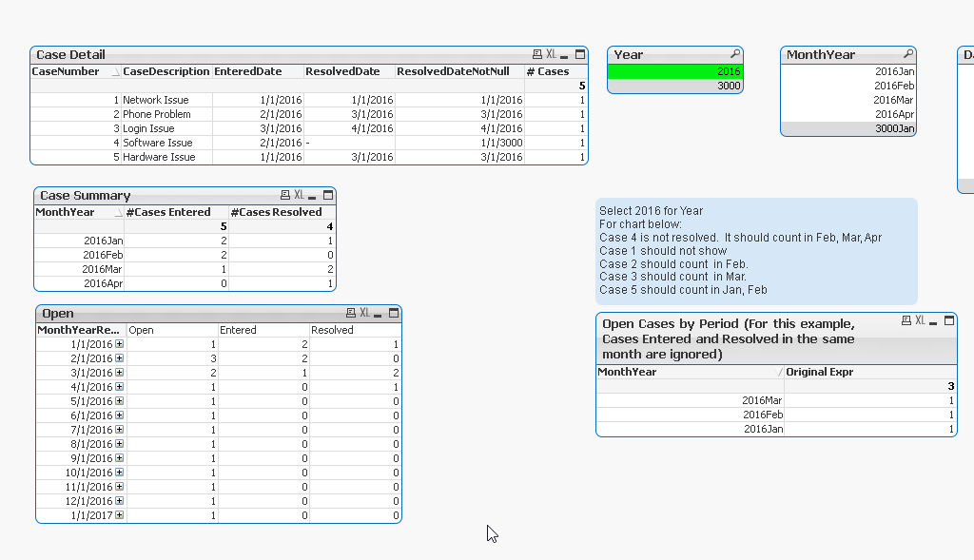Maximize the Case Summary object
This screenshot has width=974, height=560.
pyautogui.click(x=328, y=195)
